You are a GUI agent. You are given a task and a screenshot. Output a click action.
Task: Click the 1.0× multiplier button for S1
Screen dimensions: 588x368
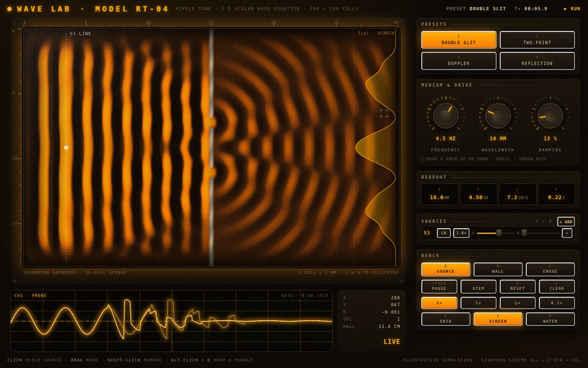pos(461,233)
